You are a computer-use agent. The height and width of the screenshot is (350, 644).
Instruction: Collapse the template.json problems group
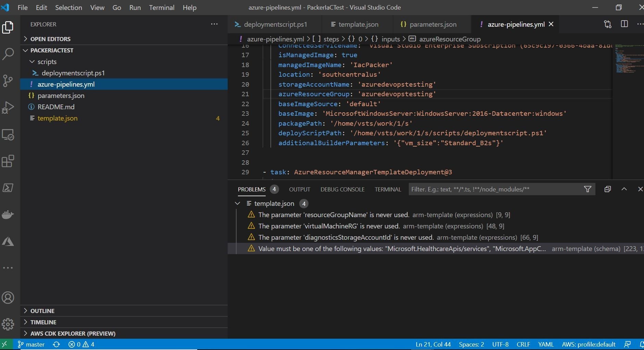[238, 203]
